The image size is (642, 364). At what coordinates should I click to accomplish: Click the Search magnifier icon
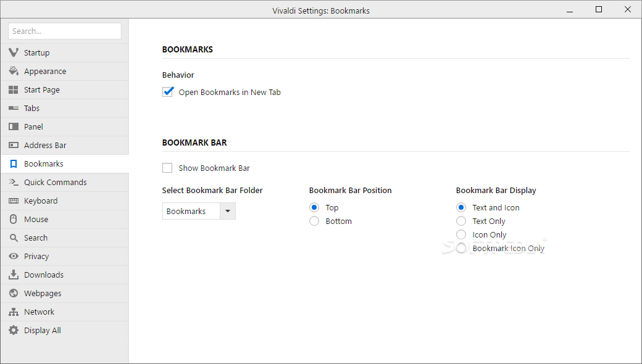pos(14,238)
